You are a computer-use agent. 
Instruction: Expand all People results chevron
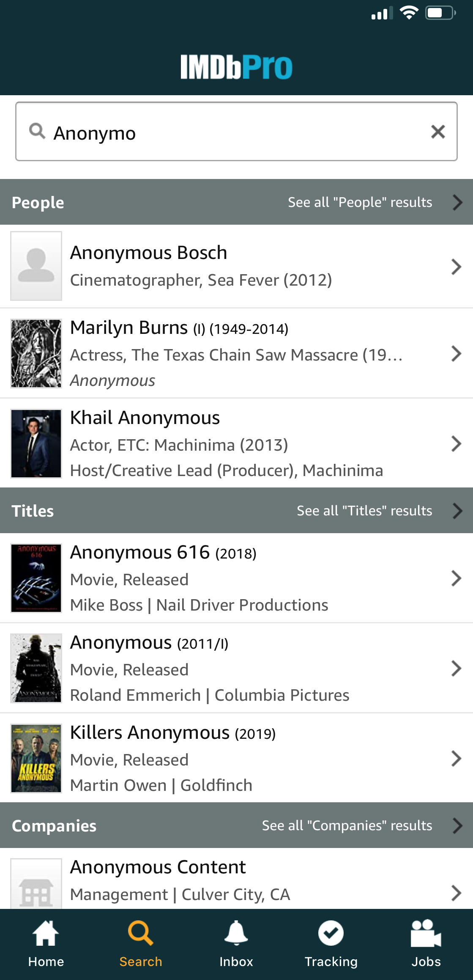[457, 202]
